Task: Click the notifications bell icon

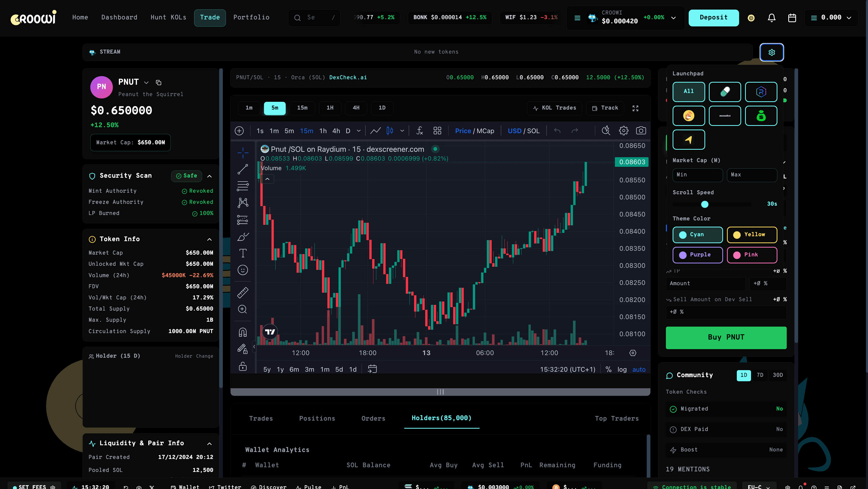Action: tap(772, 18)
